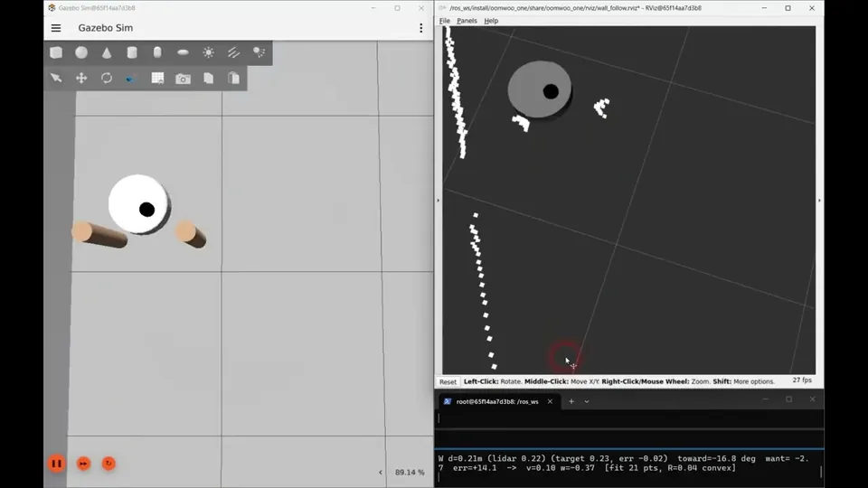Select the rotate mode tool
Image resolution: width=868 pixels, height=488 pixels.
(107, 78)
